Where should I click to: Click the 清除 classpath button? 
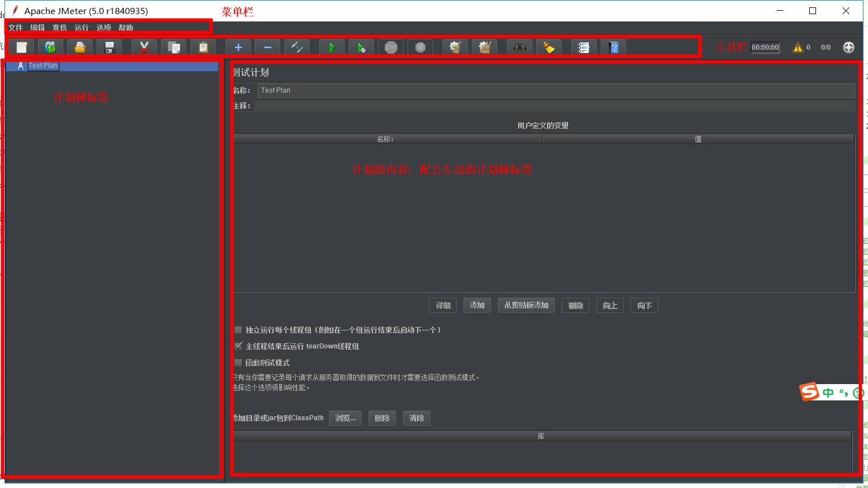(416, 419)
